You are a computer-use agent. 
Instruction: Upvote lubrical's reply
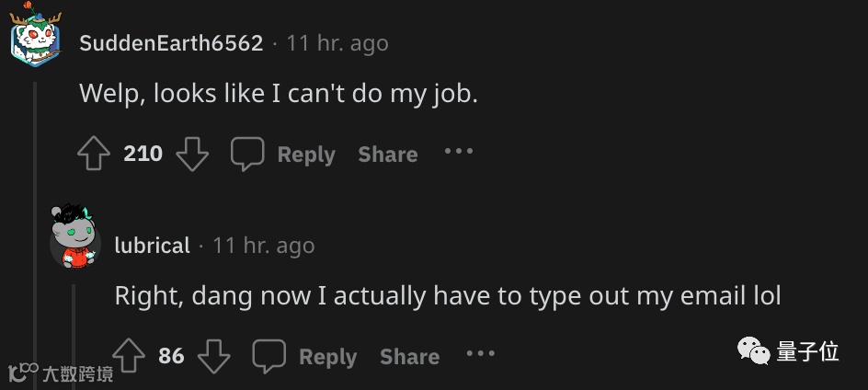coord(129,356)
